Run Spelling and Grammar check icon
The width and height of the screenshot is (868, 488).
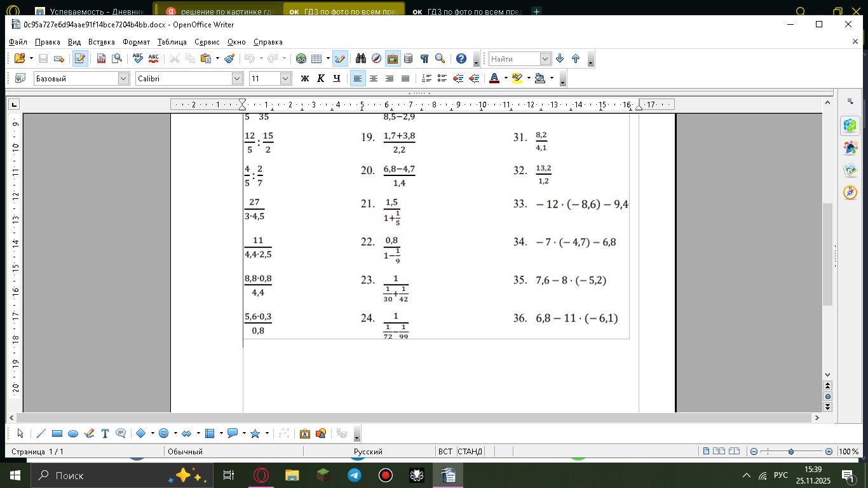coord(137,58)
